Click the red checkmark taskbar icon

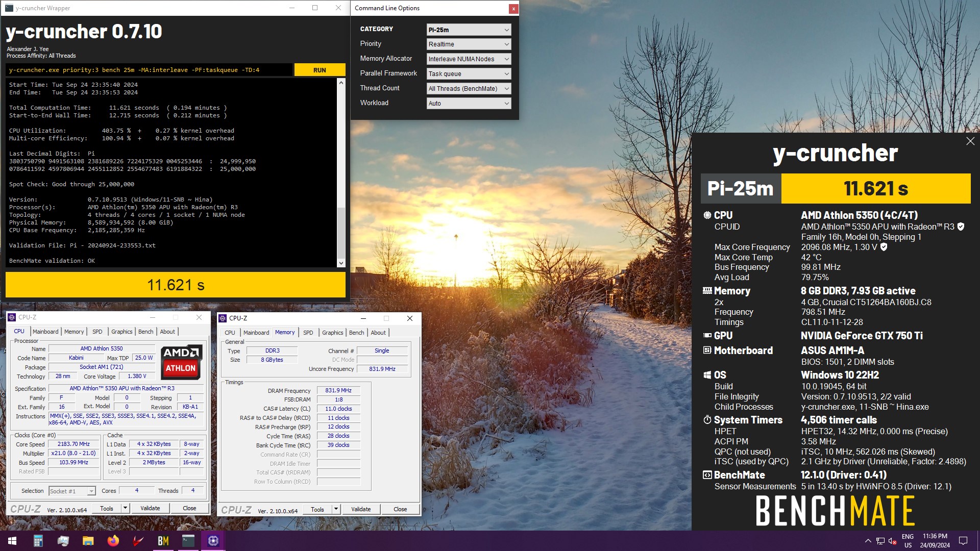click(x=138, y=541)
